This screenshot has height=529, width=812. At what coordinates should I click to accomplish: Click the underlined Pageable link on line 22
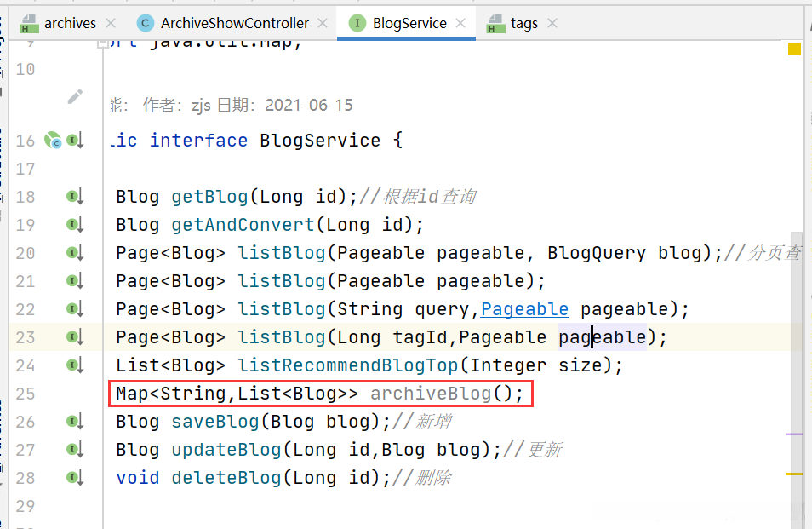click(x=524, y=309)
